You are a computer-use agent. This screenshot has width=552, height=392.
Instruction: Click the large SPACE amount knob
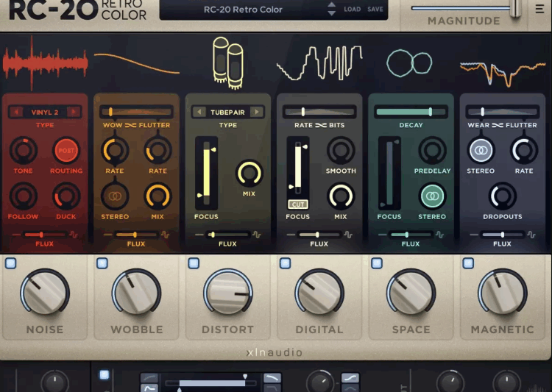[x=411, y=292]
